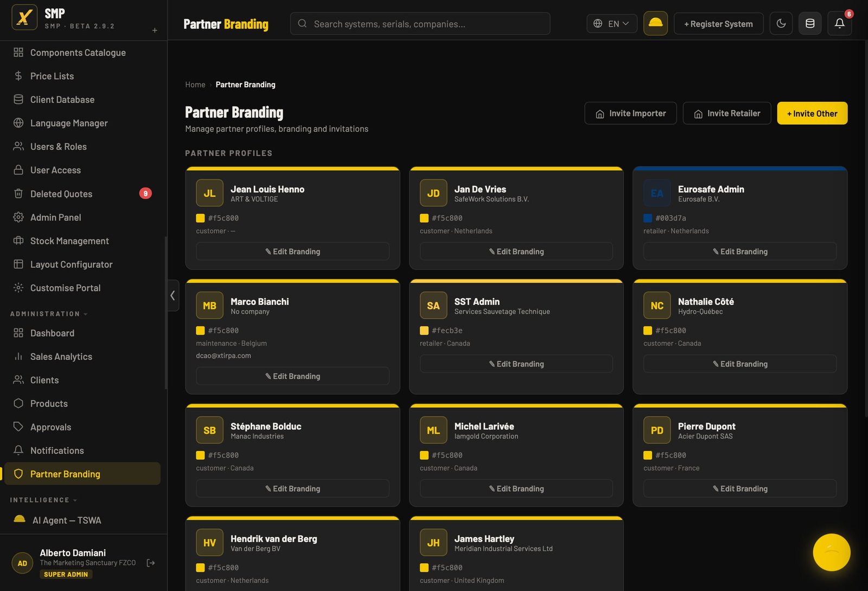Click the Admin Panel gear icon
Image resolution: width=868 pixels, height=591 pixels.
tap(18, 217)
